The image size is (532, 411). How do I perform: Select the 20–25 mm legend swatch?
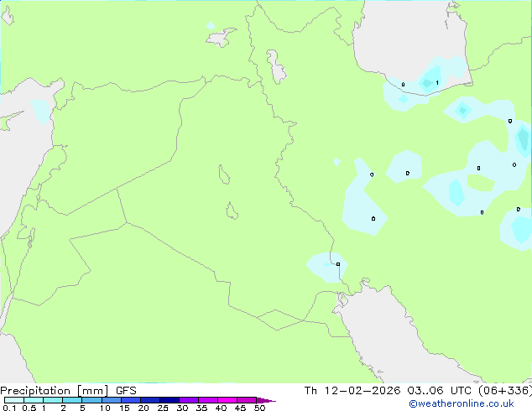pyautogui.click(x=149, y=400)
